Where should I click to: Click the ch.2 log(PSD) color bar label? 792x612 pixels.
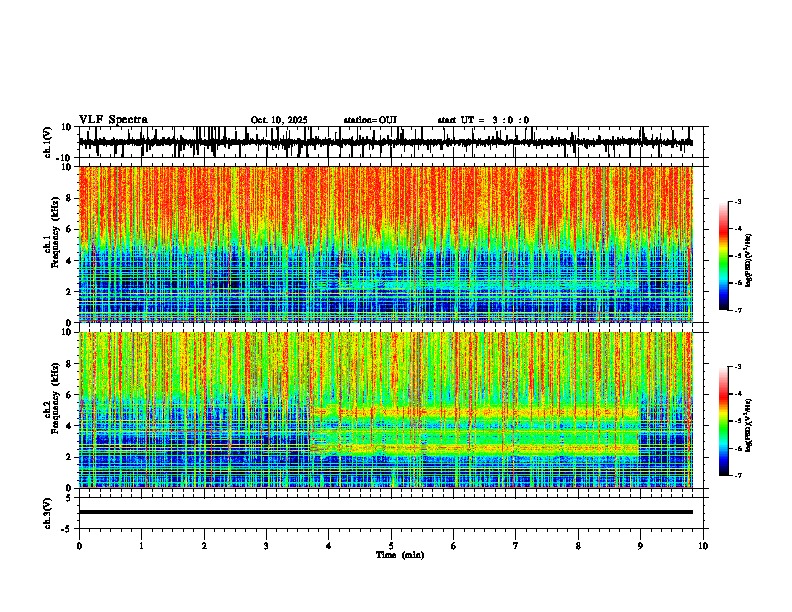[x=749, y=425]
